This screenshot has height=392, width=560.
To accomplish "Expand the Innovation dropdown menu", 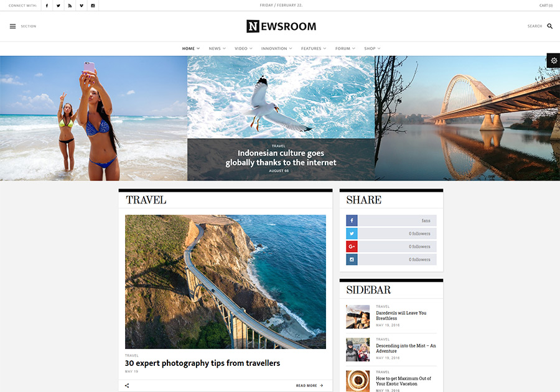I will [276, 49].
